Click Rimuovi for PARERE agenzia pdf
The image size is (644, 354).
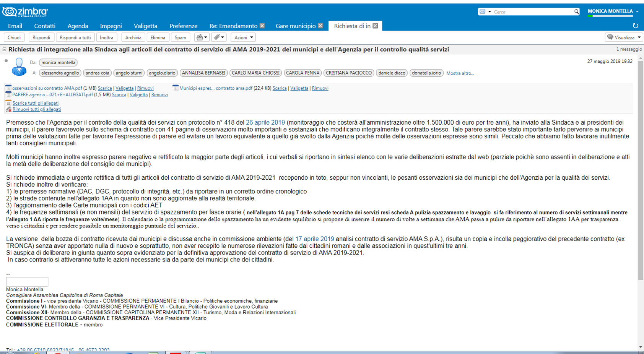click(159, 95)
